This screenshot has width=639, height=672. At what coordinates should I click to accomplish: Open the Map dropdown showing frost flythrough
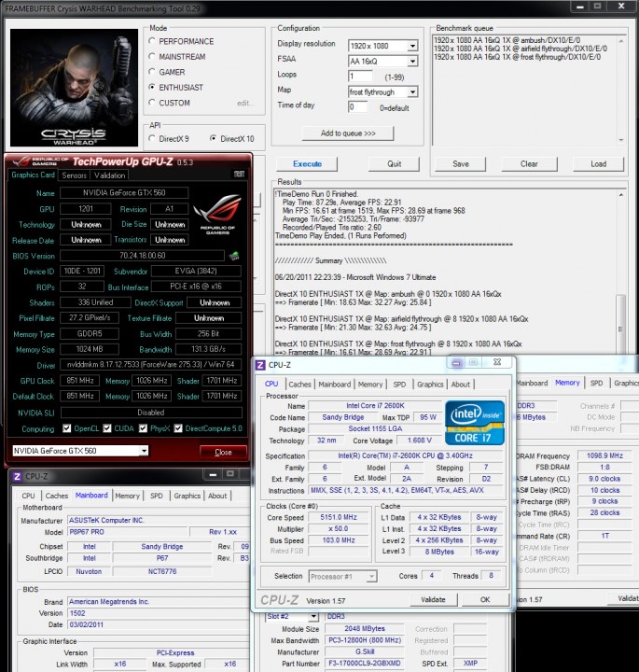(x=412, y=92)
